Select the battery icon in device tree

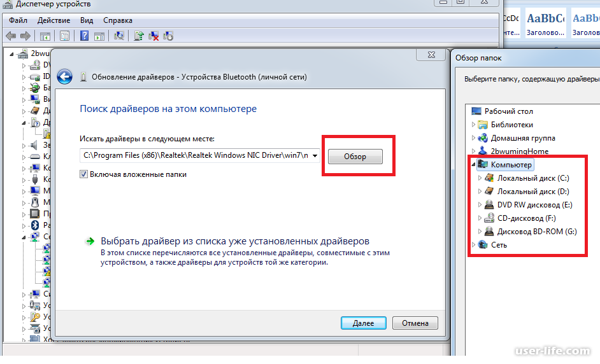tap(35, 88)
